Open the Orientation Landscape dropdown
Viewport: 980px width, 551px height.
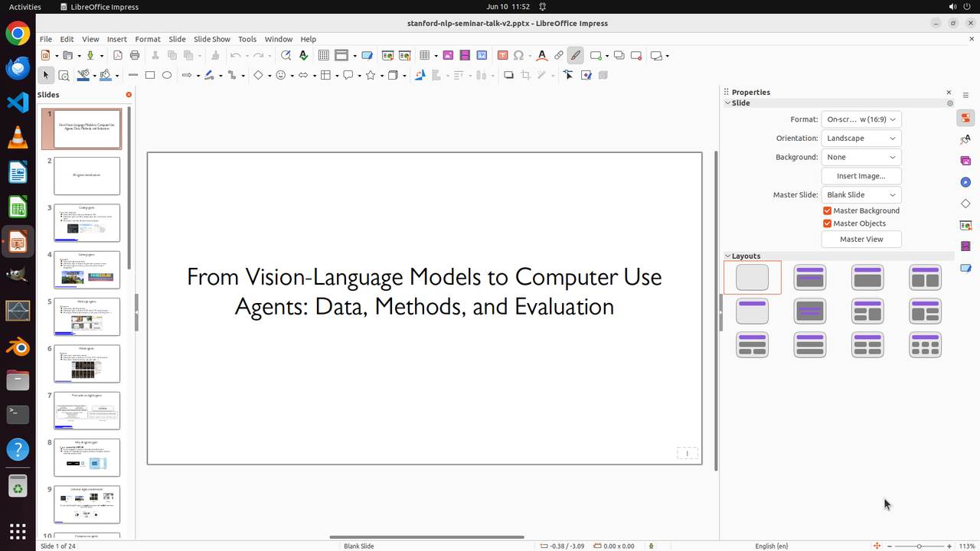(861, 138)
